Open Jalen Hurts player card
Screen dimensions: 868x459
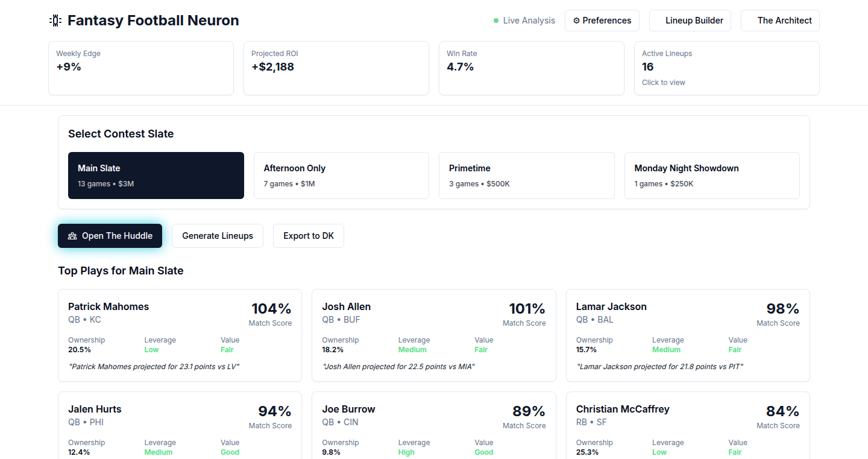[x=180, y=425]
